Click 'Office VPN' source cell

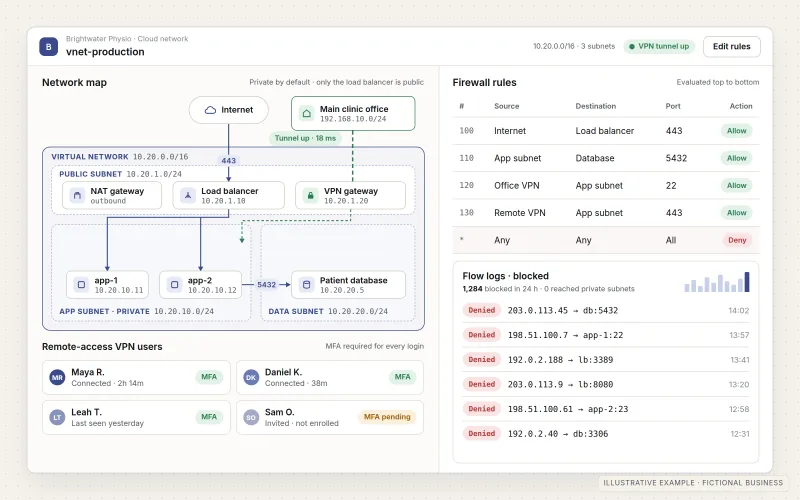pos(516,185)
